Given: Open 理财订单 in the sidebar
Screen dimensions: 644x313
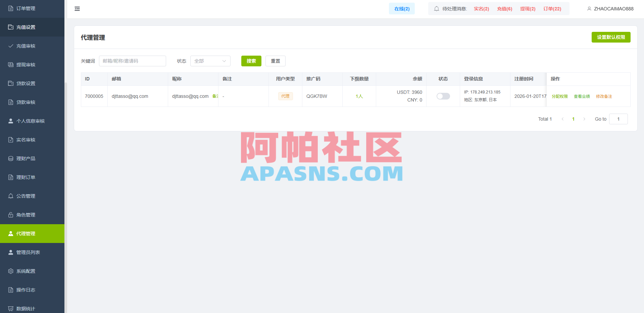Looking at the screenshot, I should coord(32,177).
